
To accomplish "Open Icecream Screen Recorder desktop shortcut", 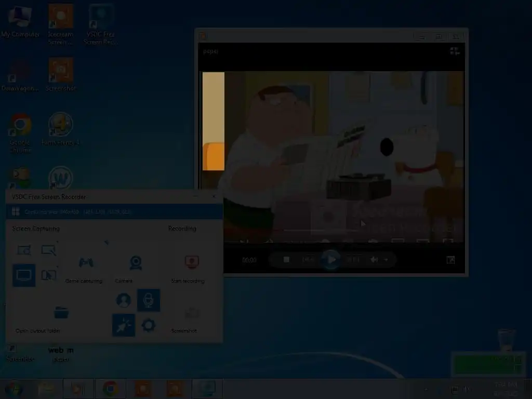I will tap(61, 24).
